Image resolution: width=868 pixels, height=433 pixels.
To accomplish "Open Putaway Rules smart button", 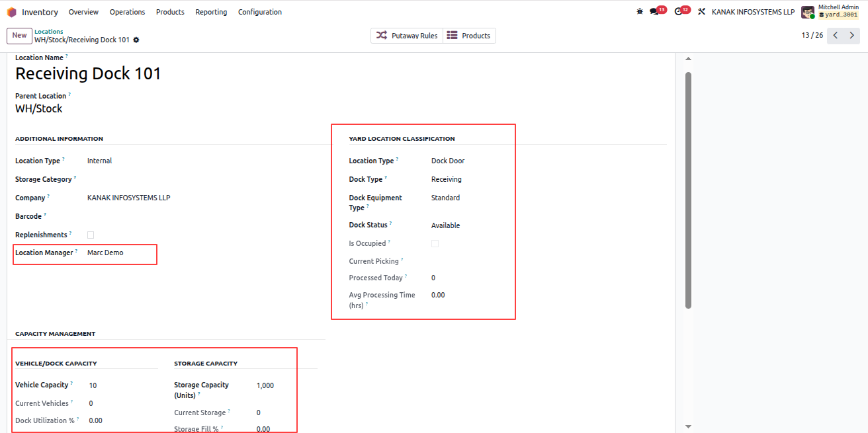I will (407, 36).
